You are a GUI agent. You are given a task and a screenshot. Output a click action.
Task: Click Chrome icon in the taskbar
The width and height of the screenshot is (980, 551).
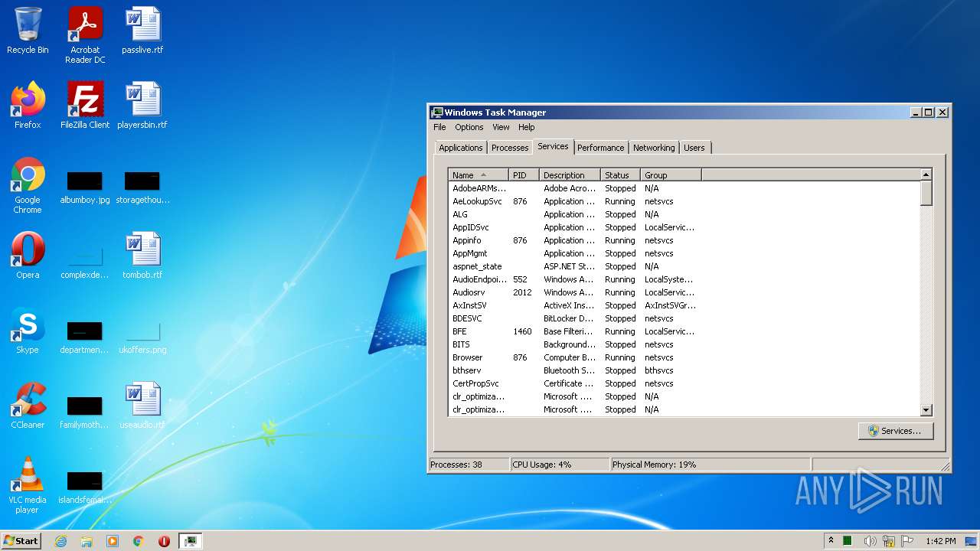click(x=139, y=541)
